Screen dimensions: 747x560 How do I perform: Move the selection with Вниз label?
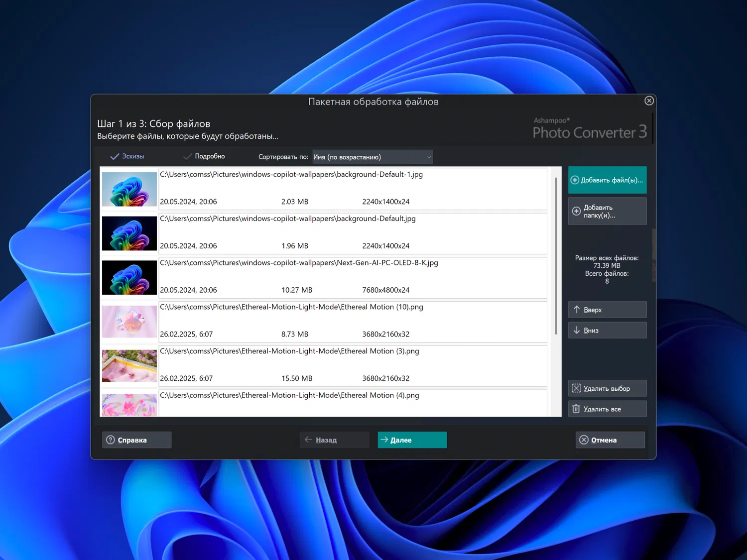[x=591, y=330]
